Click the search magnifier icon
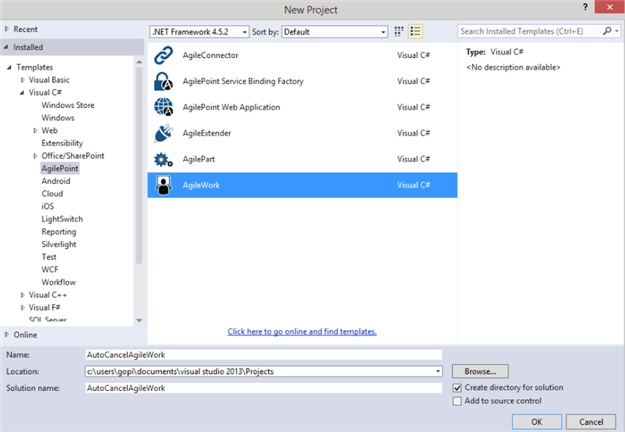 tap(607, 31)
